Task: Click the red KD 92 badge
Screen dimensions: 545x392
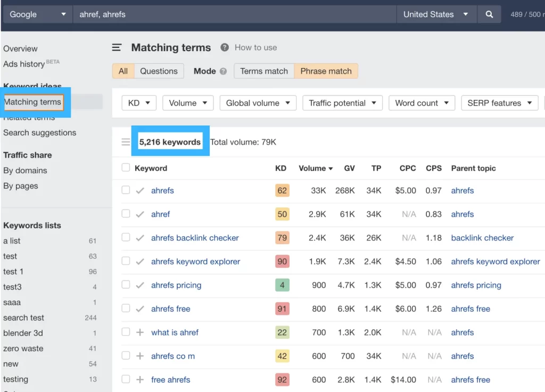Action: click(282, 379)
